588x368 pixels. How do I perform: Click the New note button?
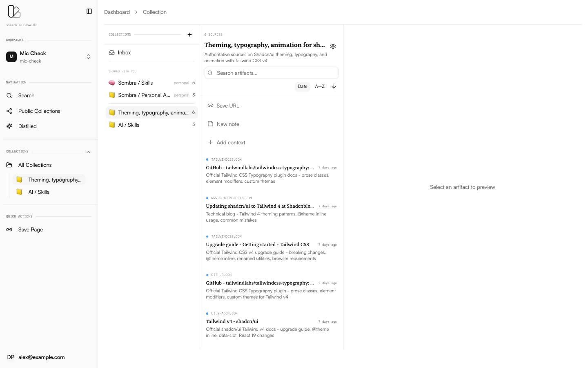227,124
